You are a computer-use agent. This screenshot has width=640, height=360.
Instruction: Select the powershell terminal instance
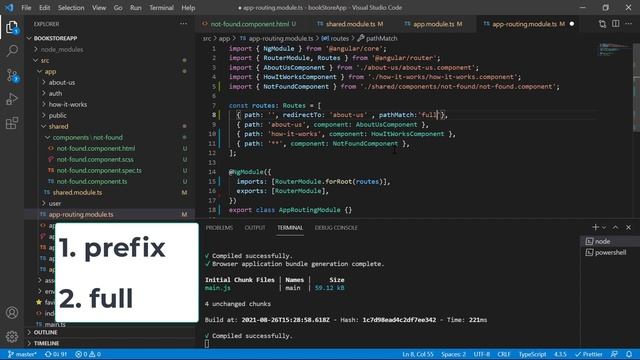(x=610, y=252)
